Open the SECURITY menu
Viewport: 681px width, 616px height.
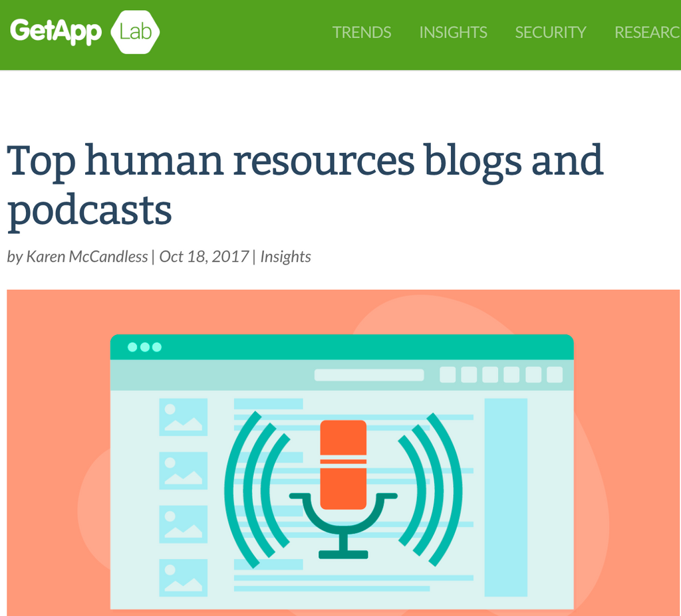click(550, 32)
